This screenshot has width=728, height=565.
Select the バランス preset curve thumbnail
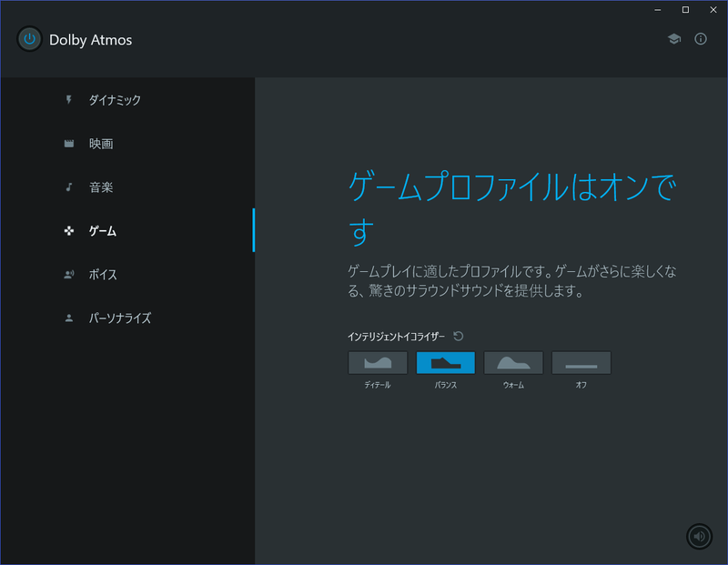tap(446, 361)
